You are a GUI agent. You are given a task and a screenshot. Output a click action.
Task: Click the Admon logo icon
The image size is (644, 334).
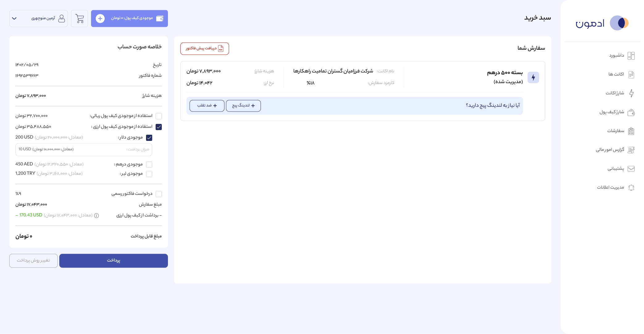pos(619,23)
